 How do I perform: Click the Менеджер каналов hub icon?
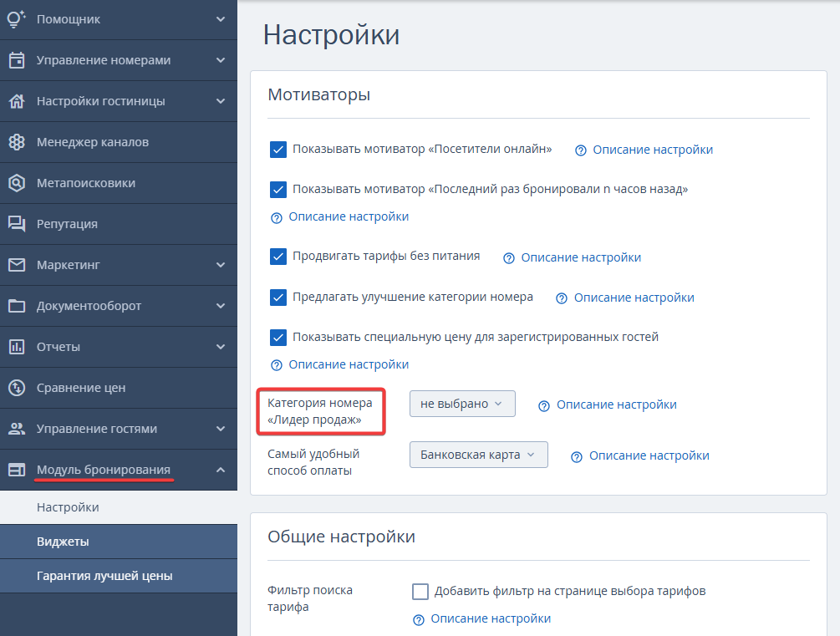pos(17,142)
